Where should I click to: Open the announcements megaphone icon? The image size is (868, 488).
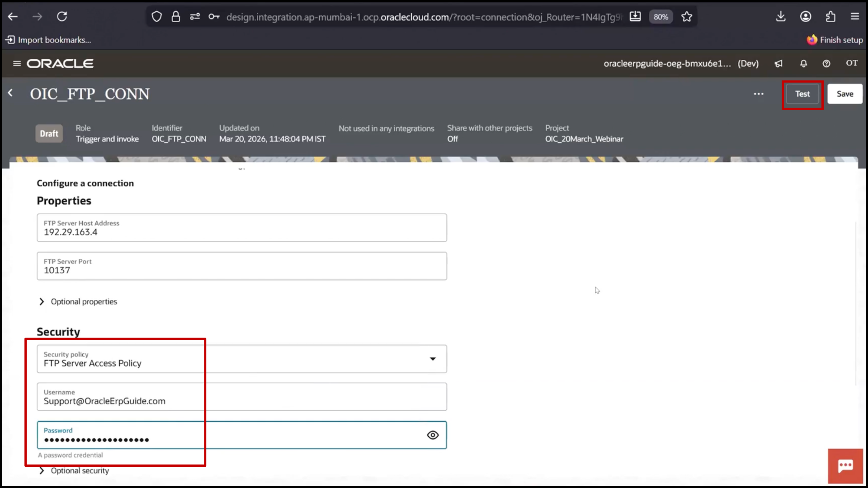point(778,64)
